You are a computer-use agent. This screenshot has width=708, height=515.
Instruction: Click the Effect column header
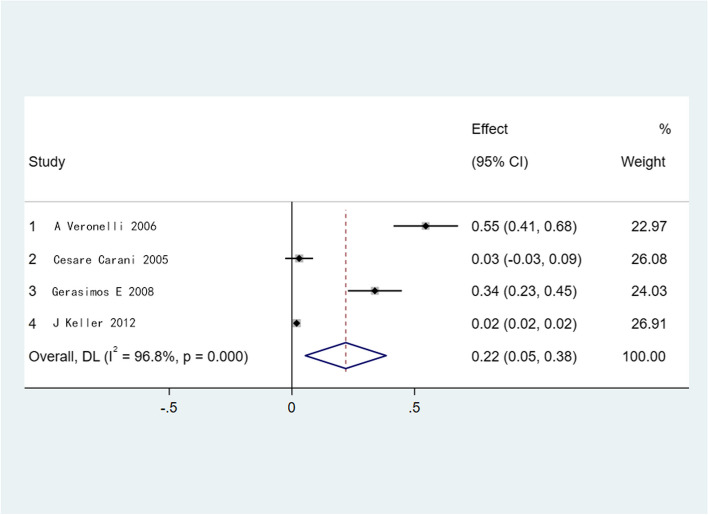pos(489,129)
